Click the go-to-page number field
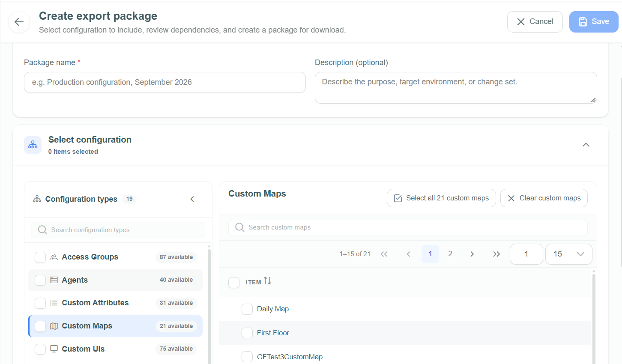The width and height of the screenshot is (622, 364). pyautogui.click(x=526, y=254)
